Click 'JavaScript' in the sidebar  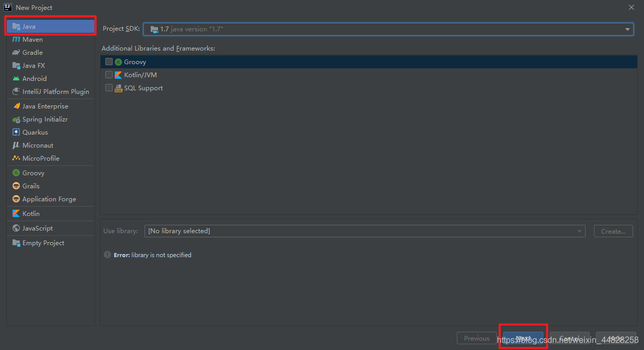(x=38, y=228)
